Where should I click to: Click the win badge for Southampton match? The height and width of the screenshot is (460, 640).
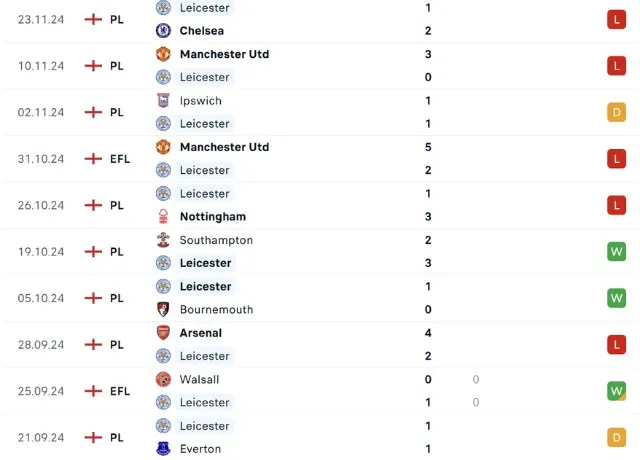coord(616,252)
